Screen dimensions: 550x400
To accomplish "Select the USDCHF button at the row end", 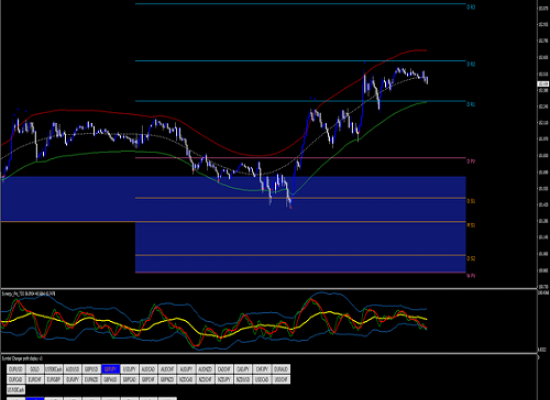I will (281, 380).
